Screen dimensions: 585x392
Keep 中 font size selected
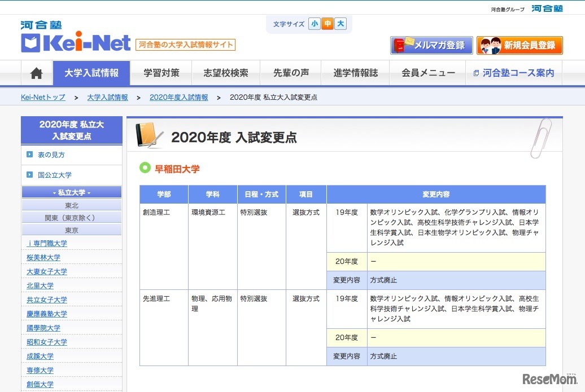(x=326, y=24)
